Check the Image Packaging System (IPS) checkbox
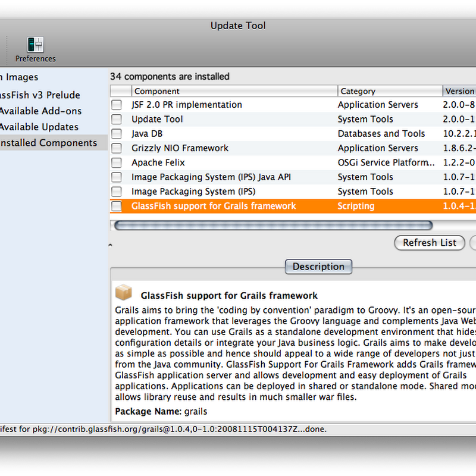476x476 pixels. click(x=116, y=192)
